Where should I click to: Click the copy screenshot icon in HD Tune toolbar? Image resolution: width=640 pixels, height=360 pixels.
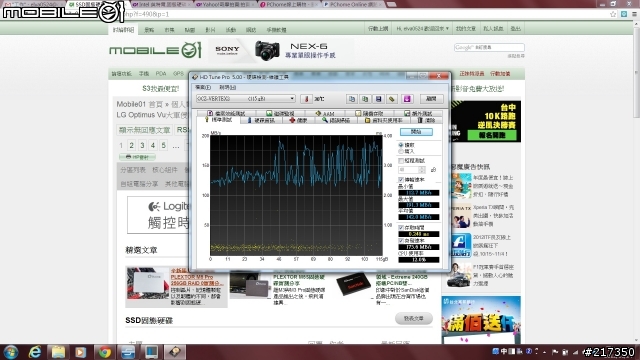pos(365,99)
